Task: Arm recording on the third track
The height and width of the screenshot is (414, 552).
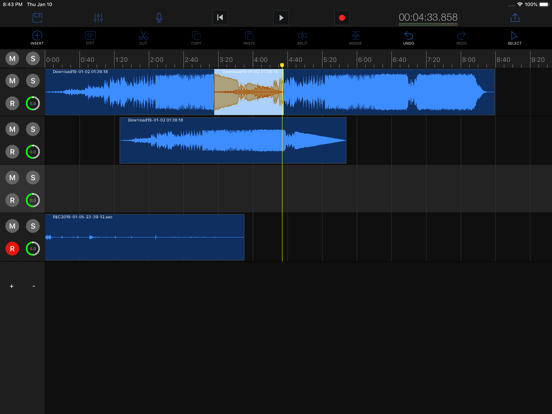Action: [12, 200]
